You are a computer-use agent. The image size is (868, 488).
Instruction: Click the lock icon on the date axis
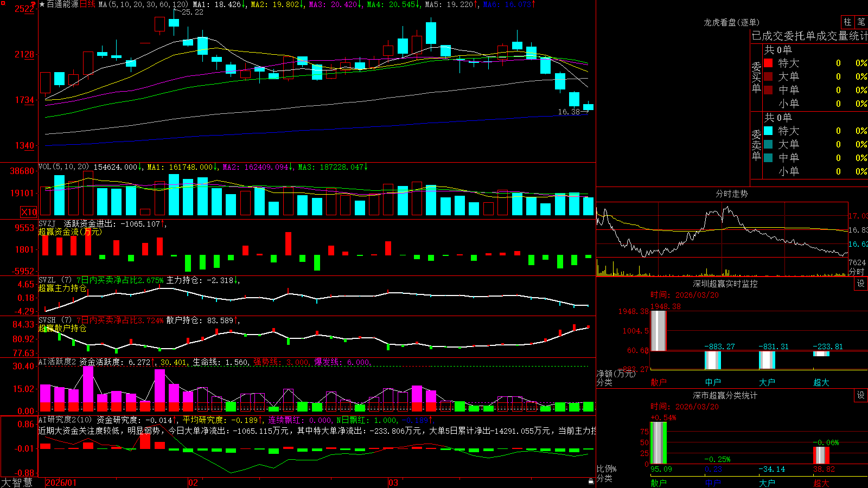click(591, 481)
